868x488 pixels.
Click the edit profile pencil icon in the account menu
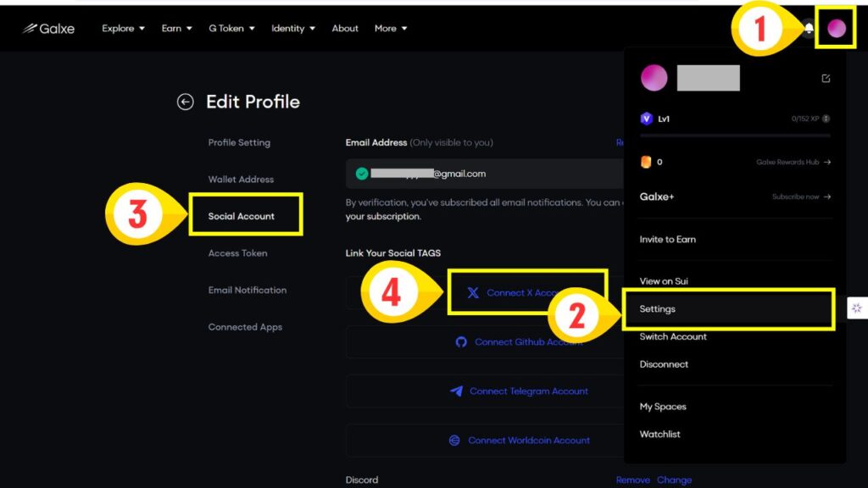click(x=826, y=78)
